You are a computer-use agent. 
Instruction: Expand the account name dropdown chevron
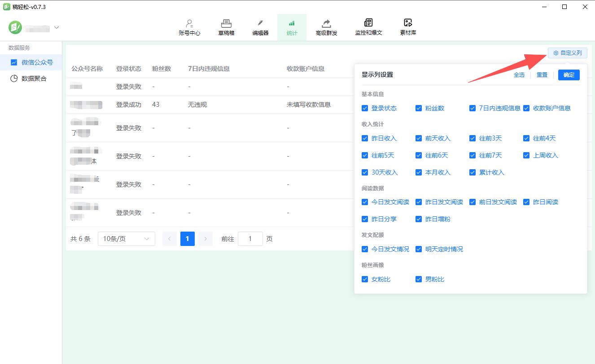click(x=57, y=27)
